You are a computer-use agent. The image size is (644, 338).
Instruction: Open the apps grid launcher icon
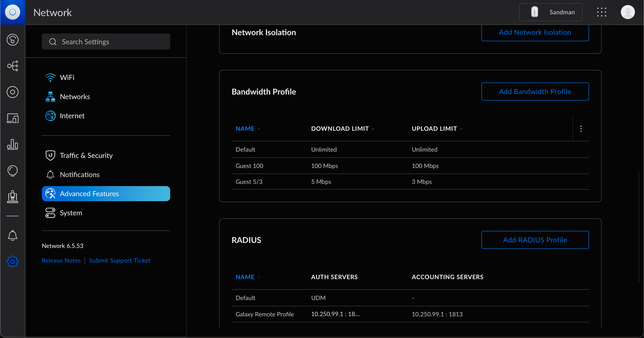coord(601,12)
